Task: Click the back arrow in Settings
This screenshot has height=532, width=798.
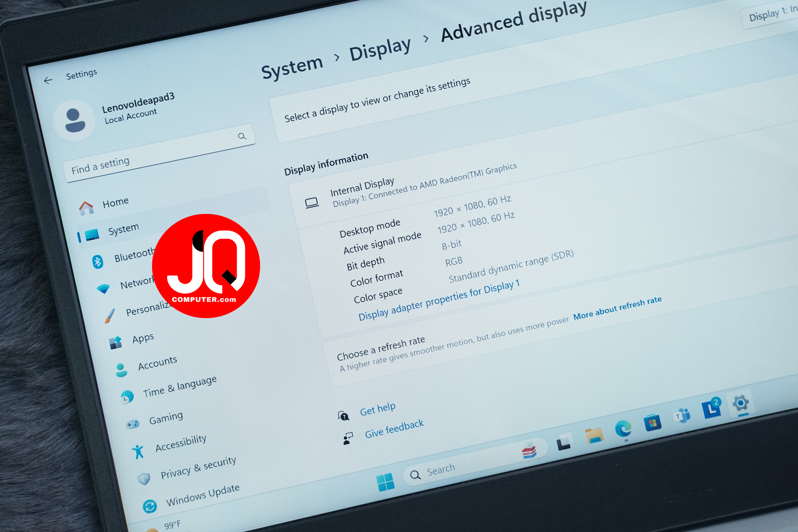Action: [x=48, y=80]
